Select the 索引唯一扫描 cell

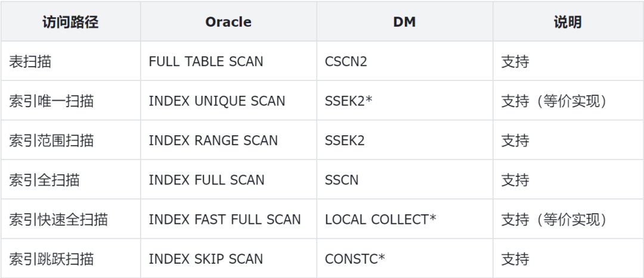51,101
